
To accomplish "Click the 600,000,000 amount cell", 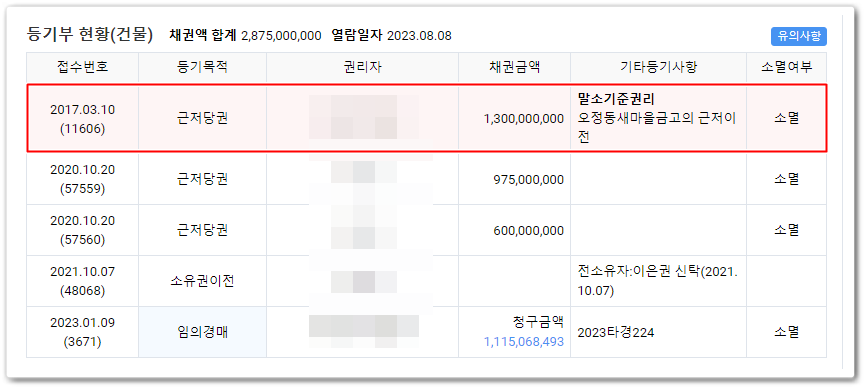I will pyautogui.click(x=514, y=230).
